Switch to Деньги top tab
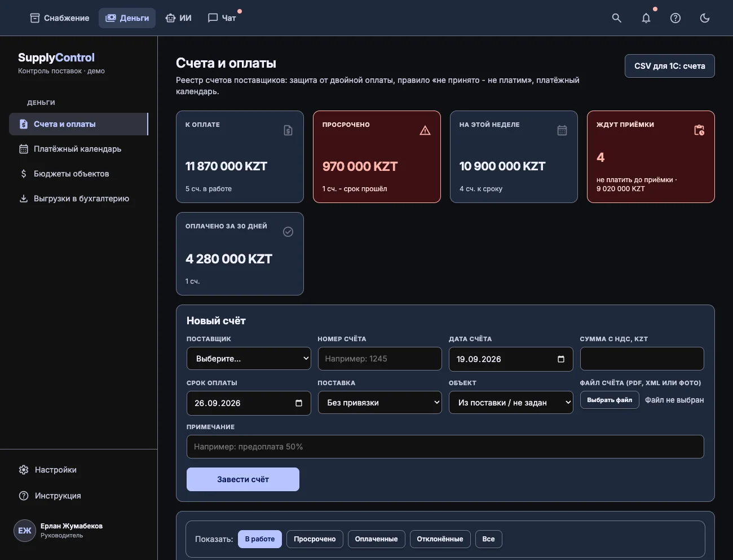 click(x=127, y=18)
